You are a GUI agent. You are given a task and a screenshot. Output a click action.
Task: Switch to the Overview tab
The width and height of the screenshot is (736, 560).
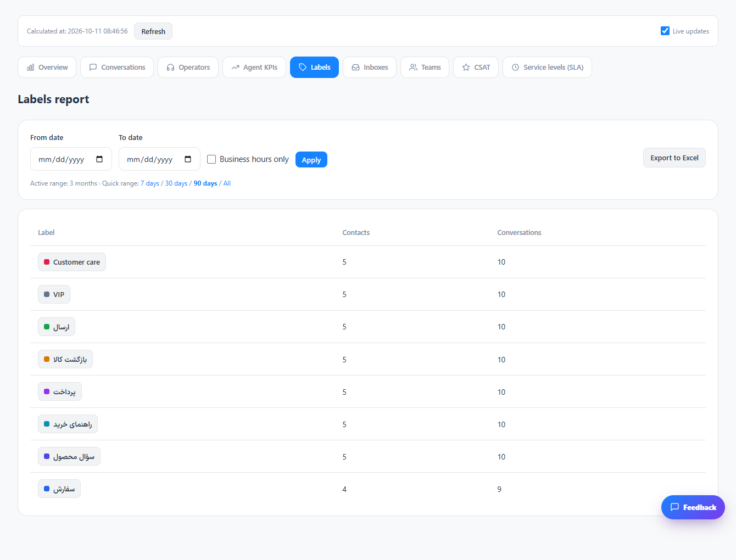47,68
